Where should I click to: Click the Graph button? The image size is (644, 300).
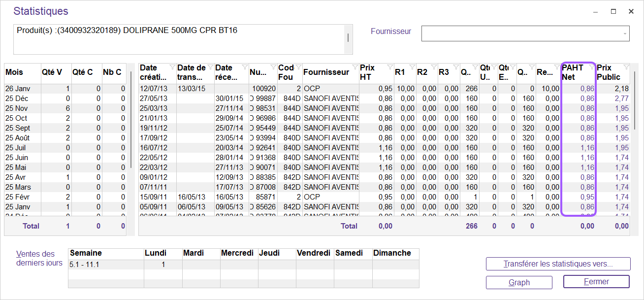click(519, 282)
